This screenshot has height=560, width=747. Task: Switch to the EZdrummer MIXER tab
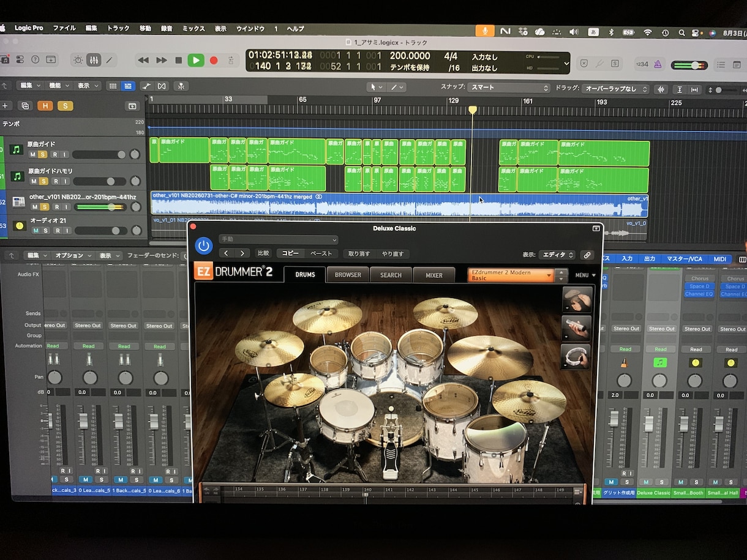[x=434, y=275]
